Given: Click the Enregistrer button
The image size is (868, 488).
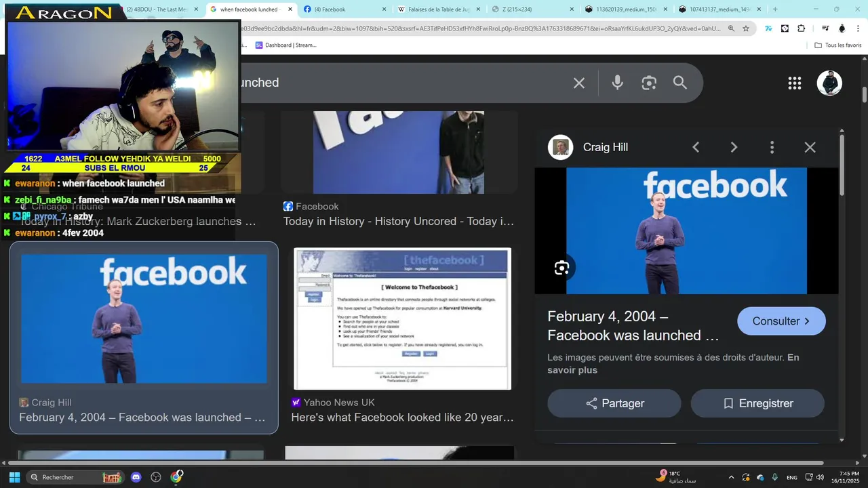Looking at the screenshot, I should click(x=757, y=403).
